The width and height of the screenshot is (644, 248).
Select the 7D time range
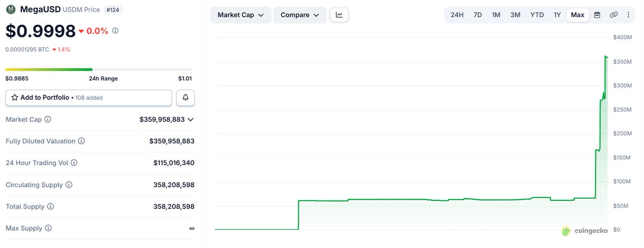478,14
